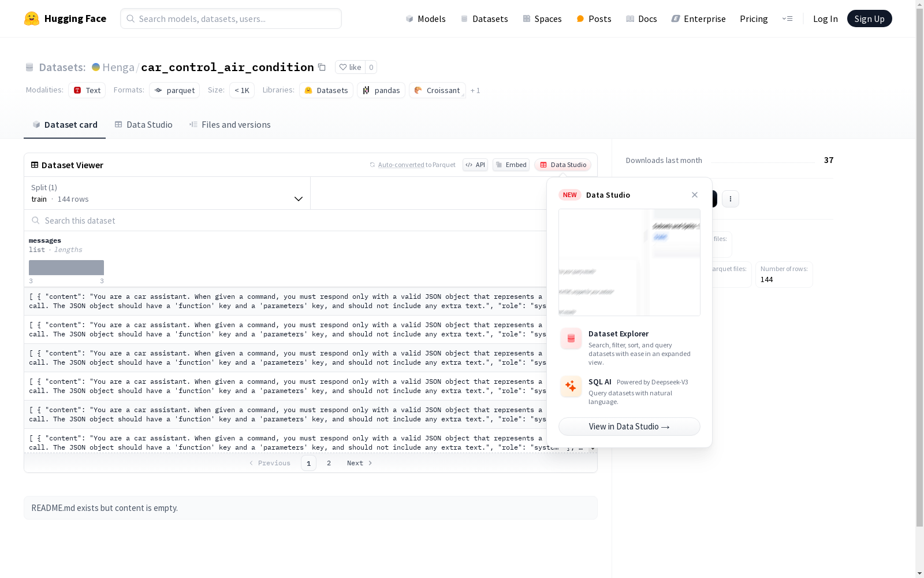Viewport: 924px width, 578px height.
Task: Click the Henga user avatar
Action: (96, 67)
